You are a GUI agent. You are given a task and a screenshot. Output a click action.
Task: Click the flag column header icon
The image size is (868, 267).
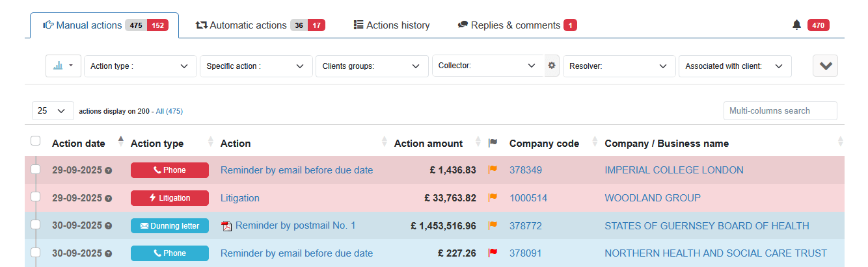point(493,143)
